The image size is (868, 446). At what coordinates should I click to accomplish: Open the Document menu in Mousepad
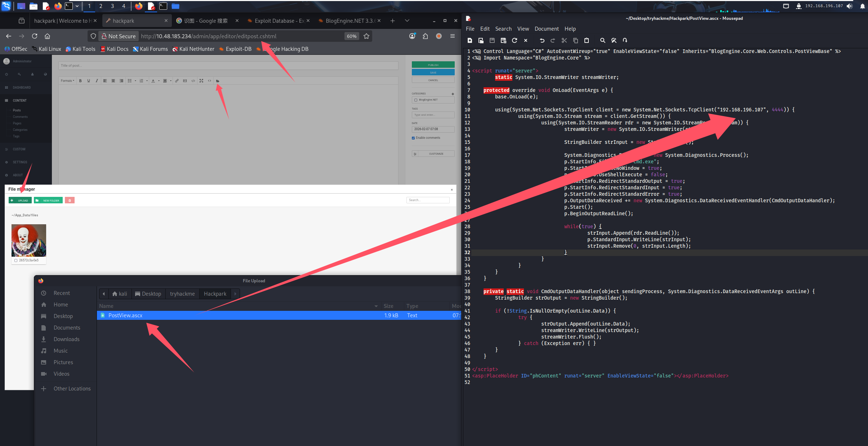point(546,29)
